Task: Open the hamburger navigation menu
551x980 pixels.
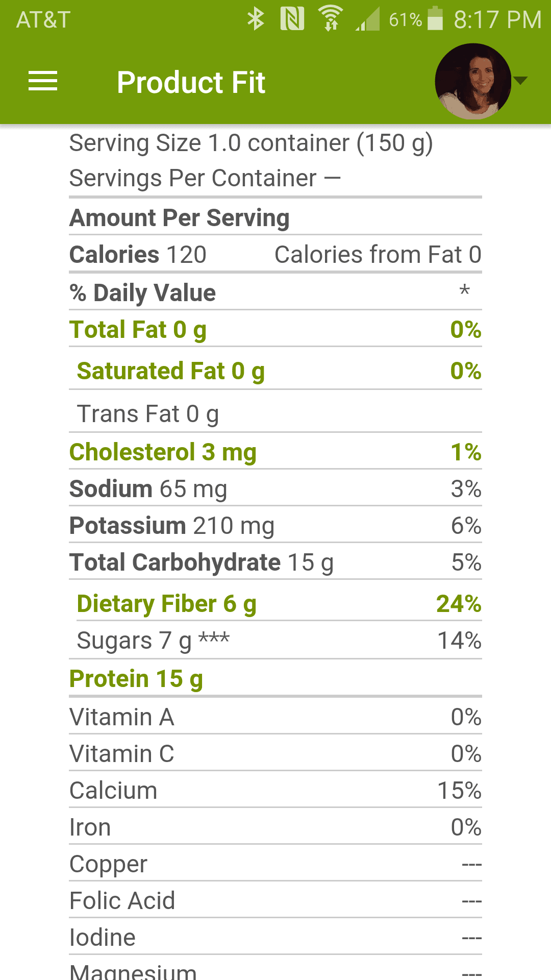Action: pos(43,82)
